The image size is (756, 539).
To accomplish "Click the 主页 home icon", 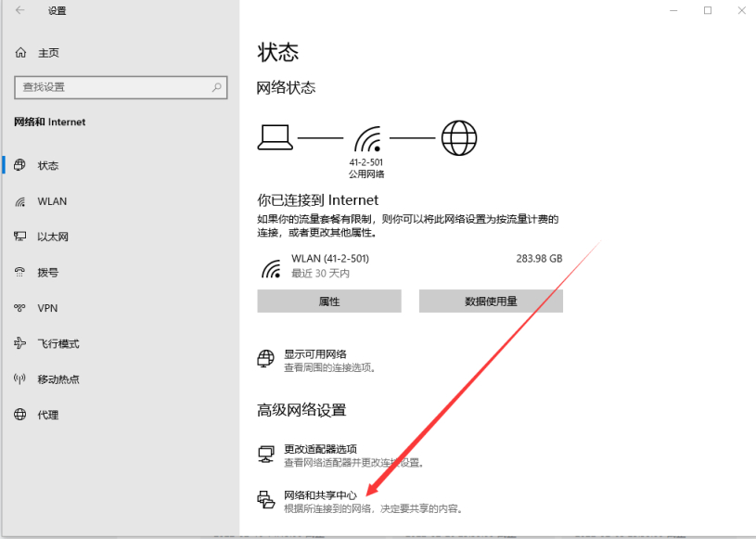I will click(x=19, y=53).
